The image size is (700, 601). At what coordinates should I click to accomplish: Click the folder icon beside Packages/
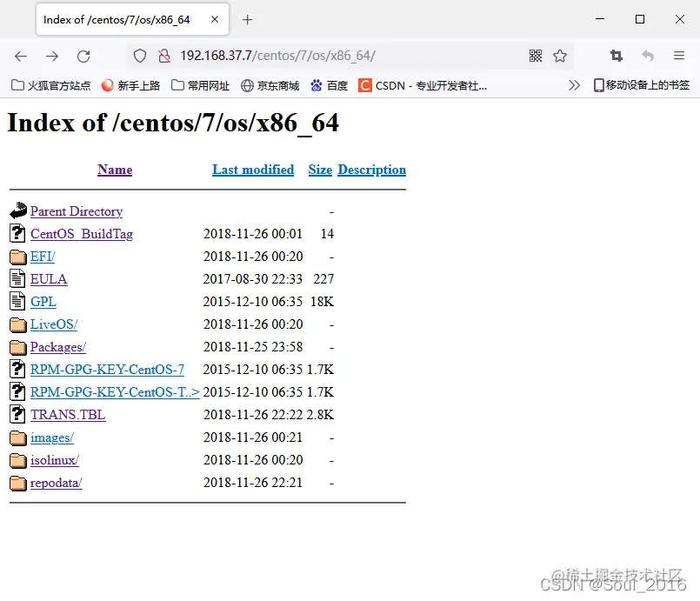18,347
